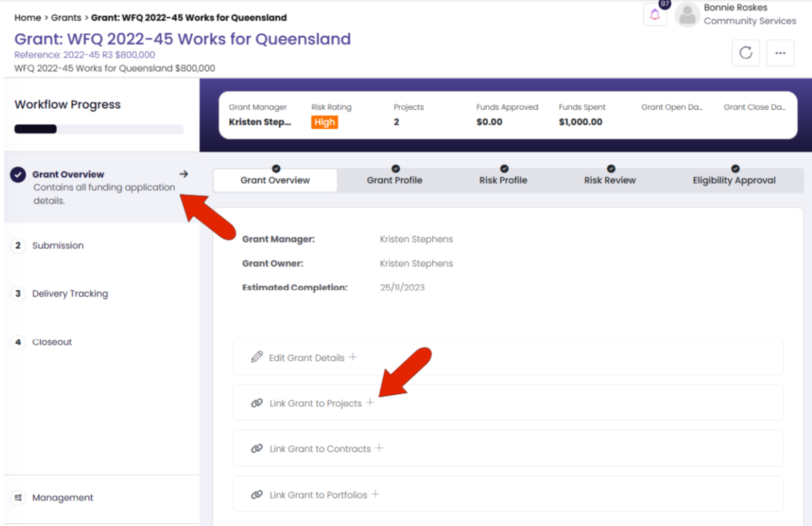The width and height of the screenshot is (812, 526).
Task: Open the Submission workflow step
Action: coord(58,245)
